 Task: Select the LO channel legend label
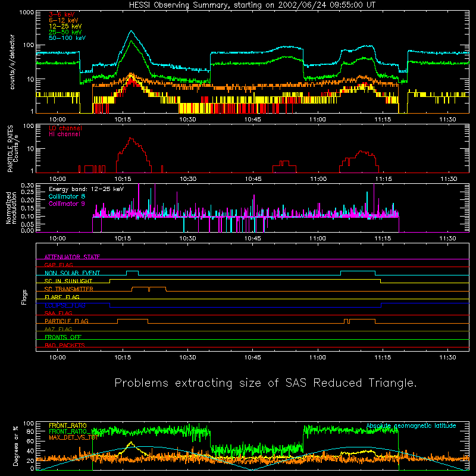(65, 128)
